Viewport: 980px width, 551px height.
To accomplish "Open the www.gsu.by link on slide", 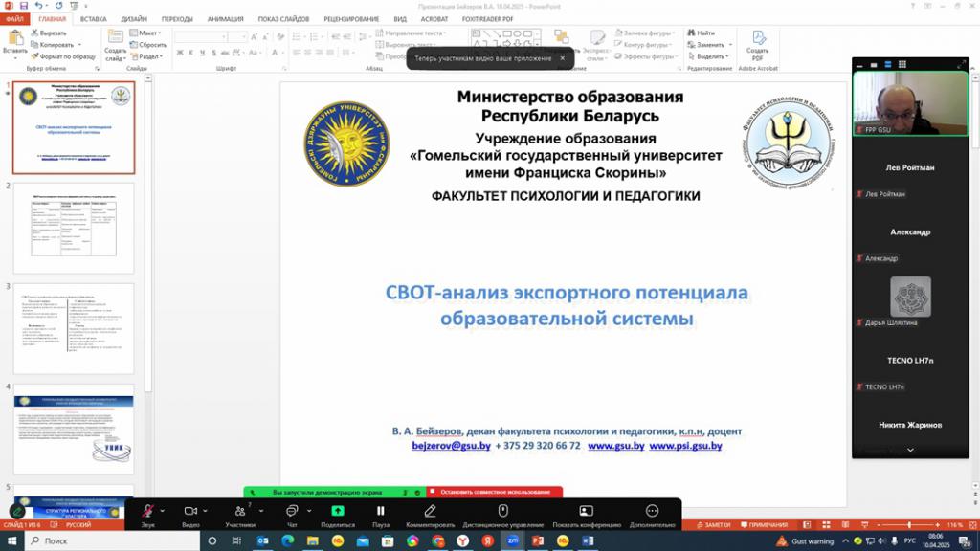I will click(615, 446).
